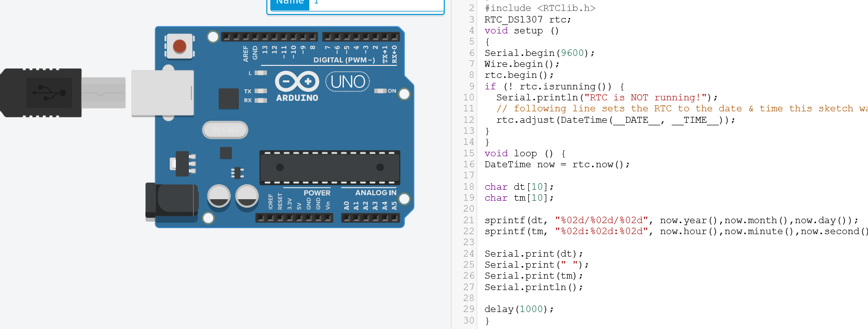
Task: Click line number 17 in the gutter
Action: click(x=468, y=175)
